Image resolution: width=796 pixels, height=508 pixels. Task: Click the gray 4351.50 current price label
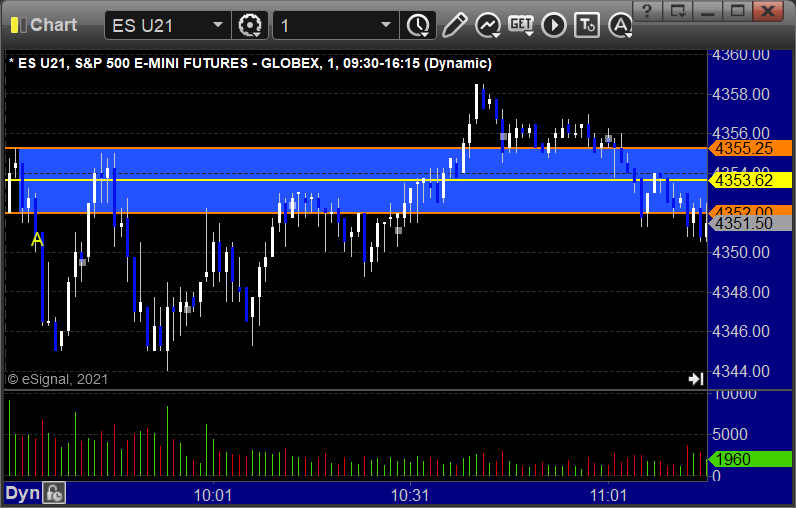(750, 223)
